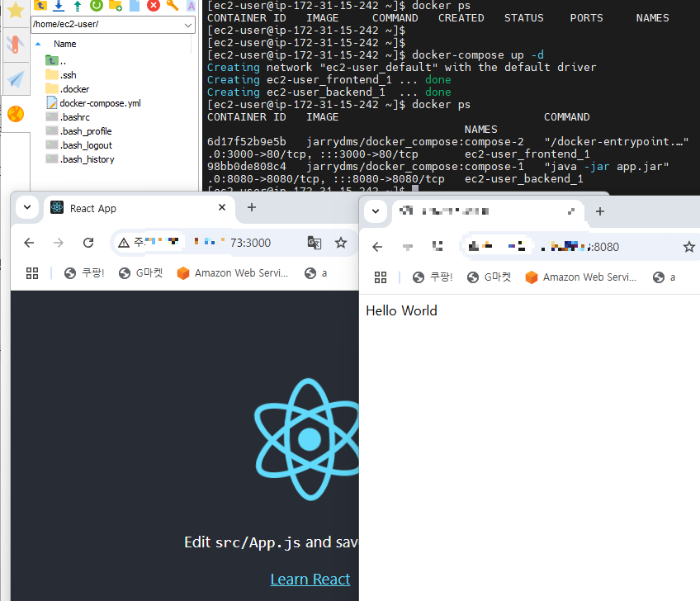The height and width of the screenshot is (601, 700).
Task: Bookmark the :8080 page with star
Action: coord(688,247)
